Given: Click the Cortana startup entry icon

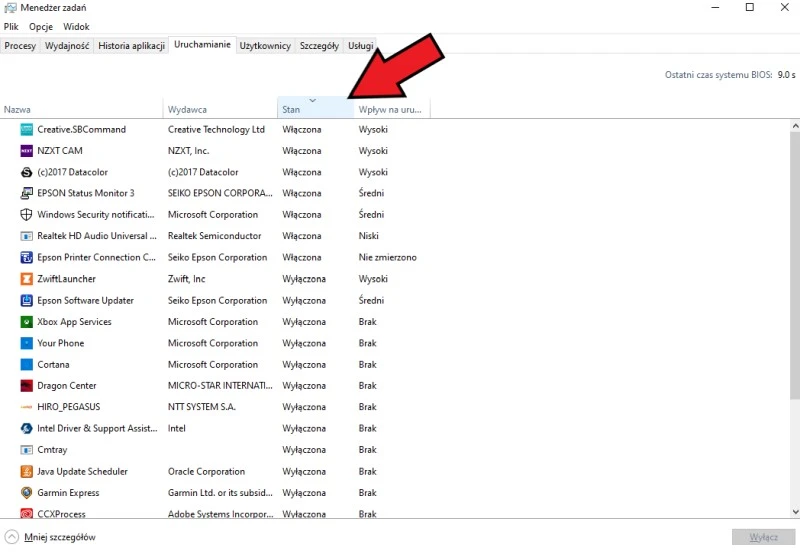Looking at the screenshot, I should pyautogui.click(x=27, y=365).
